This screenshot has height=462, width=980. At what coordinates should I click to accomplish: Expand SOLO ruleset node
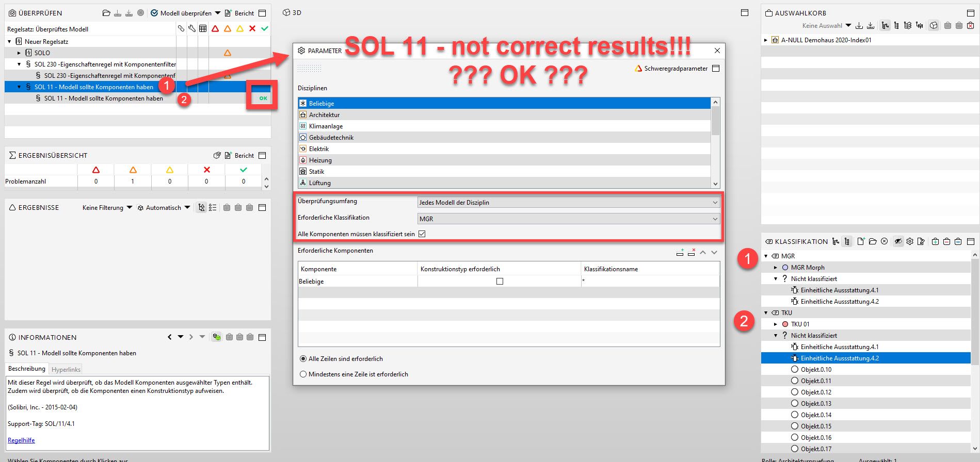pyautogui.click(x=19, y=53)
